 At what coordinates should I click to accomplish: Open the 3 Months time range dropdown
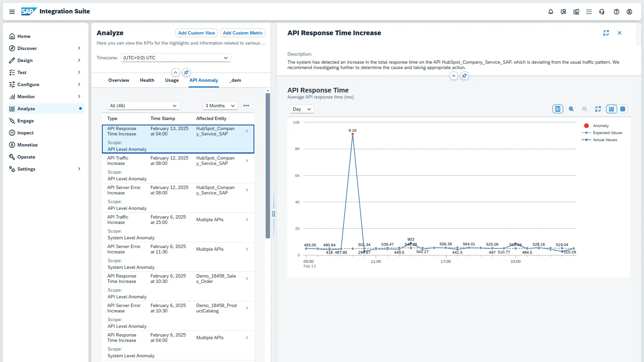point(220,106)
